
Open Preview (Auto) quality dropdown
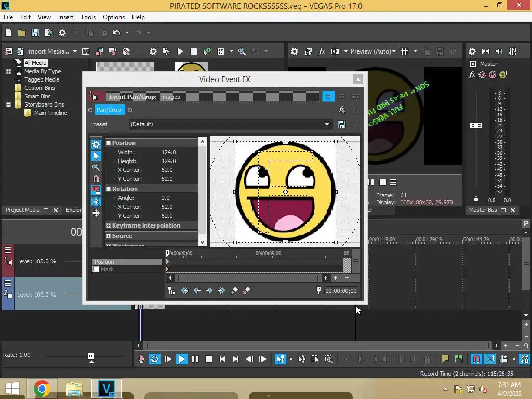click(373, 51)
